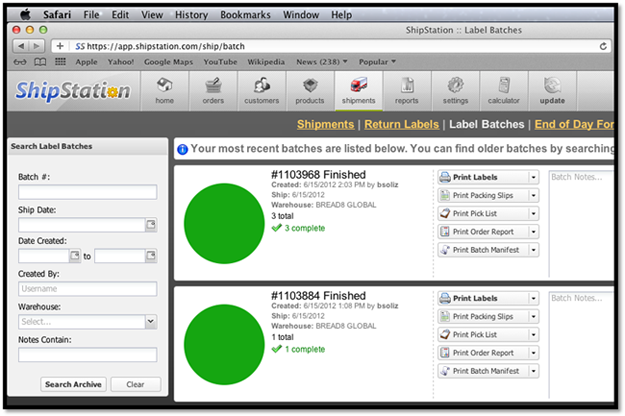Click the Search Archive button
Image resolution: width=625 pixels, height=416 pixels.
pos(72,384)
